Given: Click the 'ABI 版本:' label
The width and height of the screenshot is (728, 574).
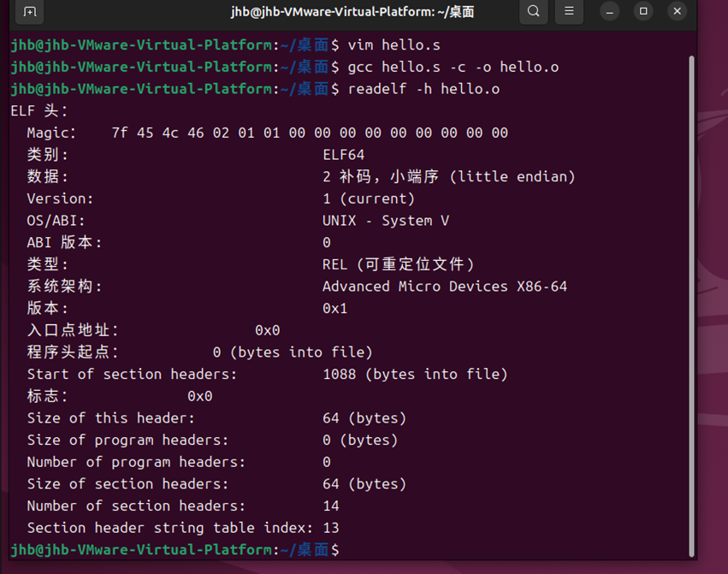Looking at the screenshot, I should [x=64, y=242].
